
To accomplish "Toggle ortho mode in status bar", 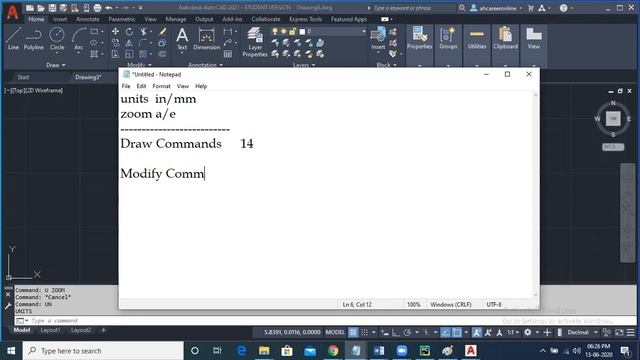I will (396, 333).
